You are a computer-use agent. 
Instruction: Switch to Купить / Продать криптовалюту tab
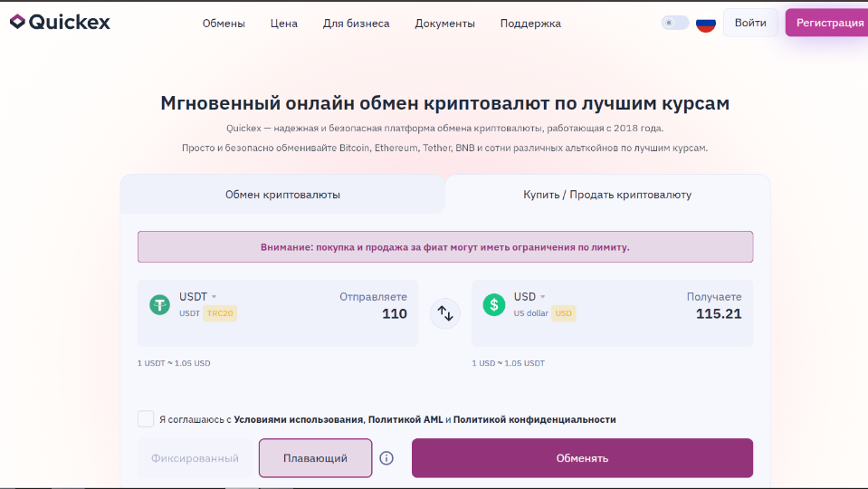pos(607,195)
